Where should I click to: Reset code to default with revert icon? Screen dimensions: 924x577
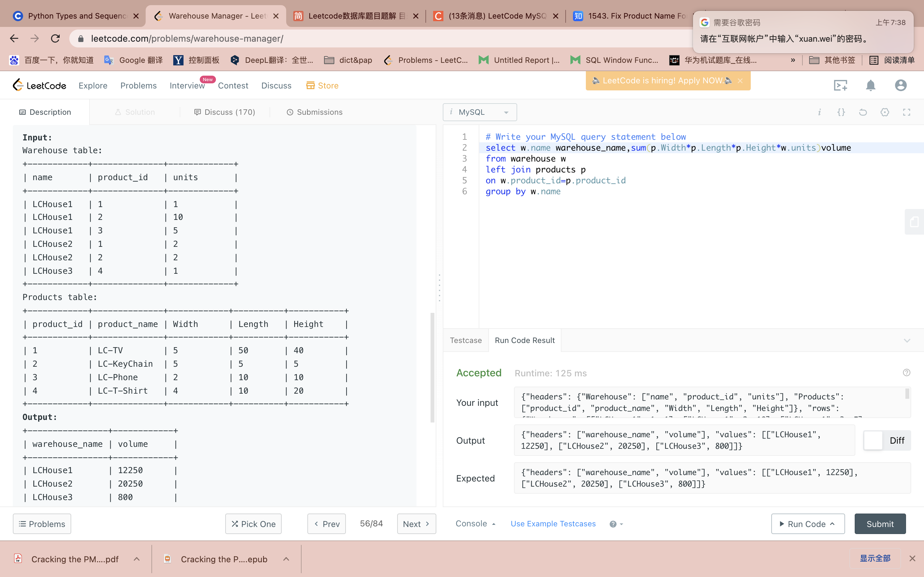coord(863,112)
